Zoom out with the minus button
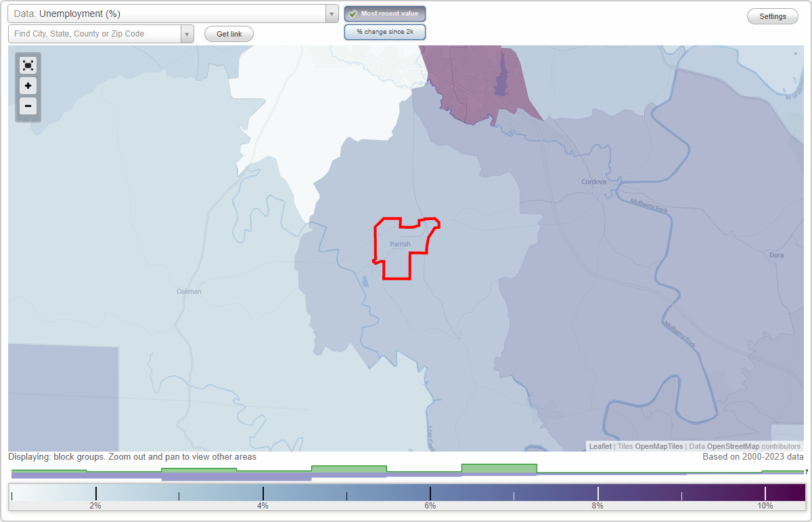This screenshot has width=812, height=522. tap(28, 106)
